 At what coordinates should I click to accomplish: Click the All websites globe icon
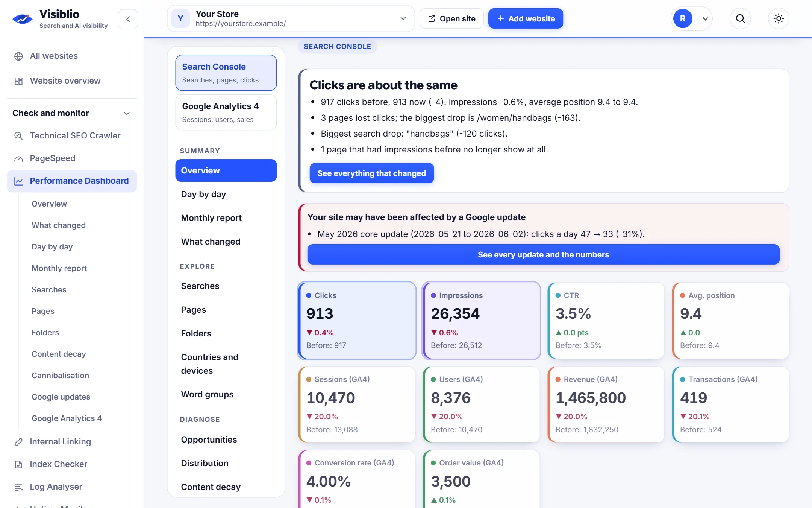pyautogui.click(x=18, y=56)
